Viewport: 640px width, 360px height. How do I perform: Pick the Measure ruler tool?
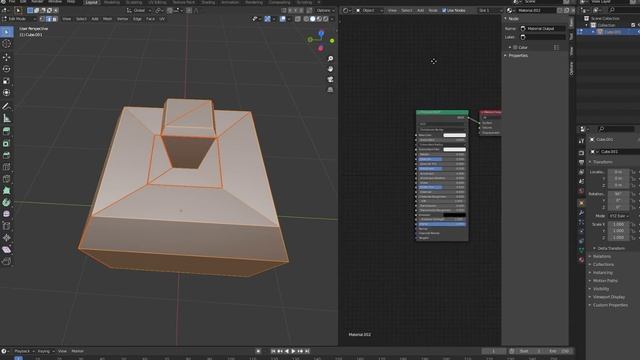click(7, 118)
